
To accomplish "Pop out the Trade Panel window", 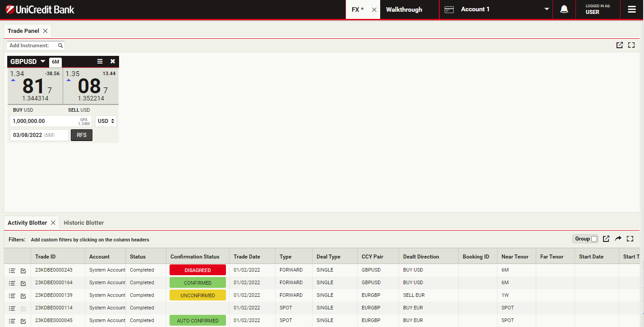I will coord(620,45).
